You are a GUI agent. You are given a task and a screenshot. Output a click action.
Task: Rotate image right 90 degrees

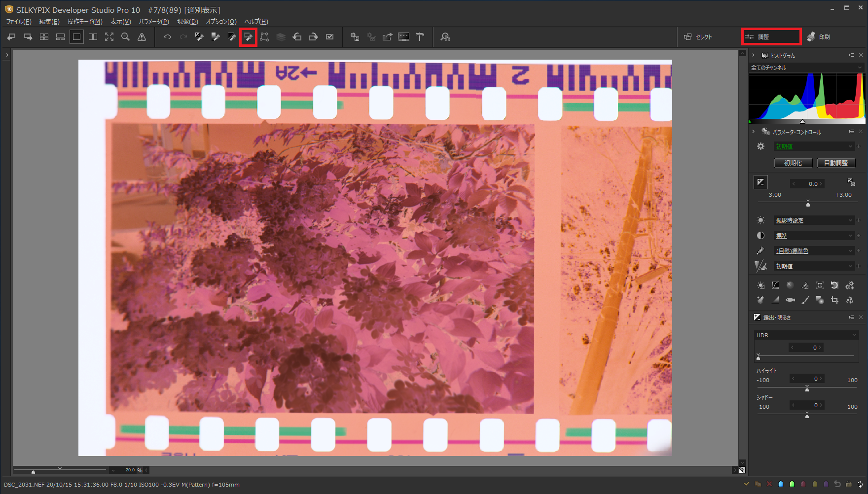tap(313, 37)
